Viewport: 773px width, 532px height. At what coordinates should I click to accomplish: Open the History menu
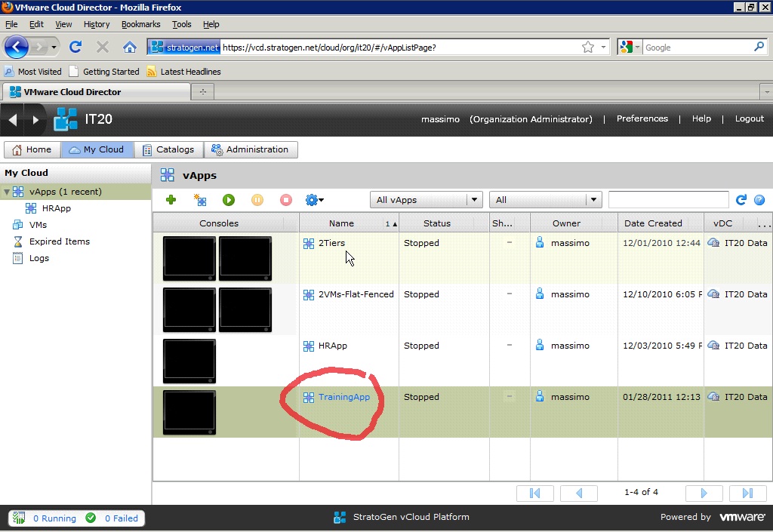pyautogui.click(x=97, y=24)
